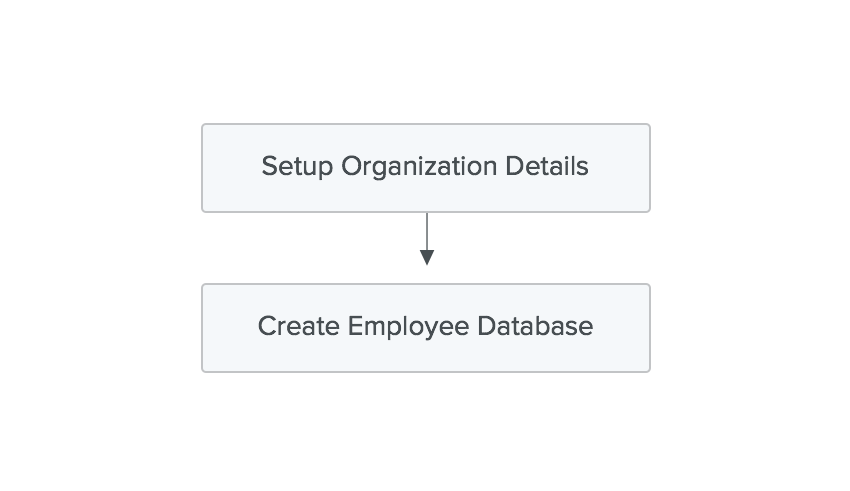
Task: Click bottom-right corner of Create Employee Database box
Action: click(649, 371)
